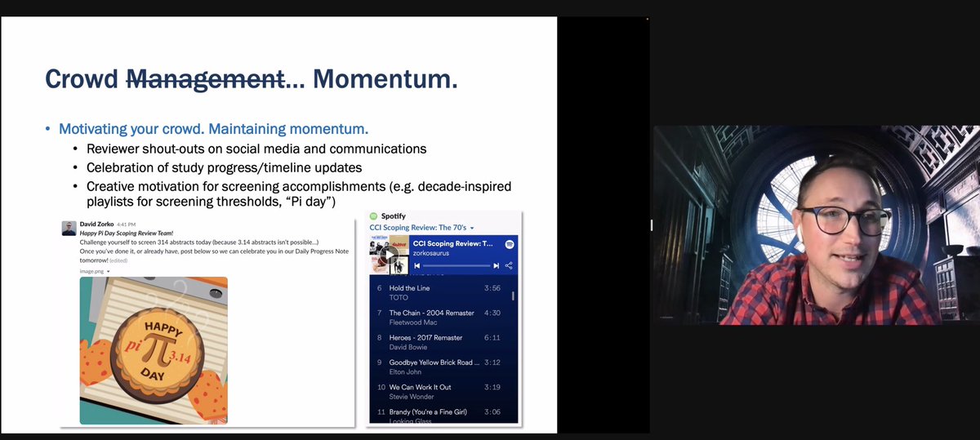Click the slide title 'Crowd Management... Momentum.'
This screenshot has width=980, height=440.
[251, 79]
